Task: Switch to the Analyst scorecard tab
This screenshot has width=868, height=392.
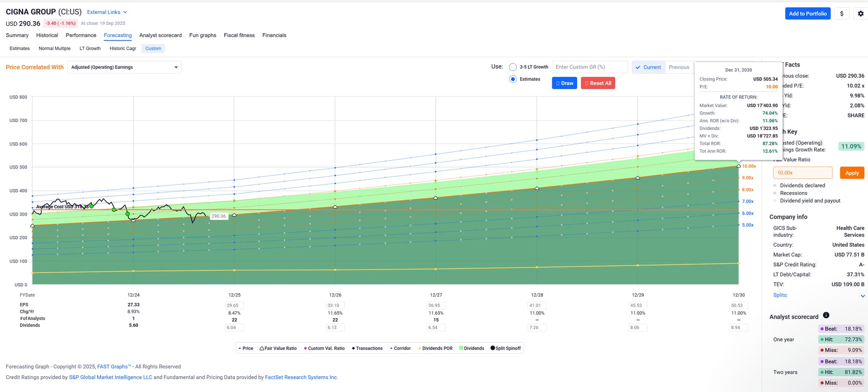Action: pos(160,35)
